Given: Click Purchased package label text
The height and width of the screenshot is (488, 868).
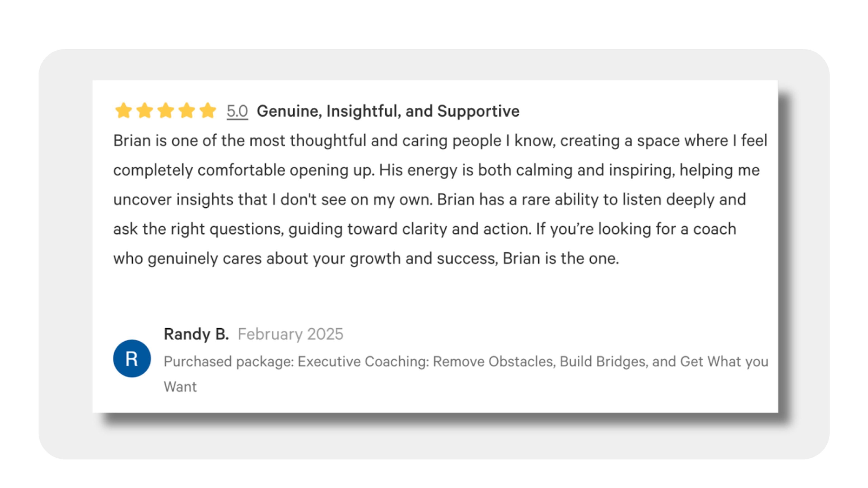Looking at the screenshot, I should click(x=229, y=362).
